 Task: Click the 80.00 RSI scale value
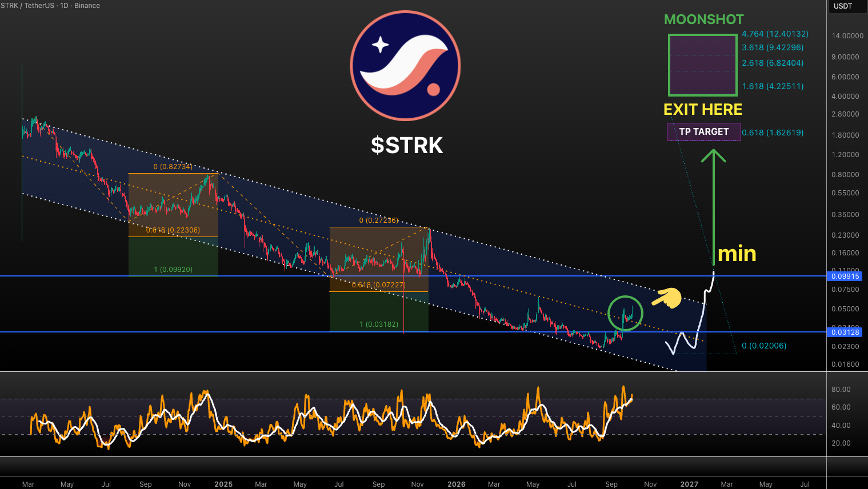841,390
